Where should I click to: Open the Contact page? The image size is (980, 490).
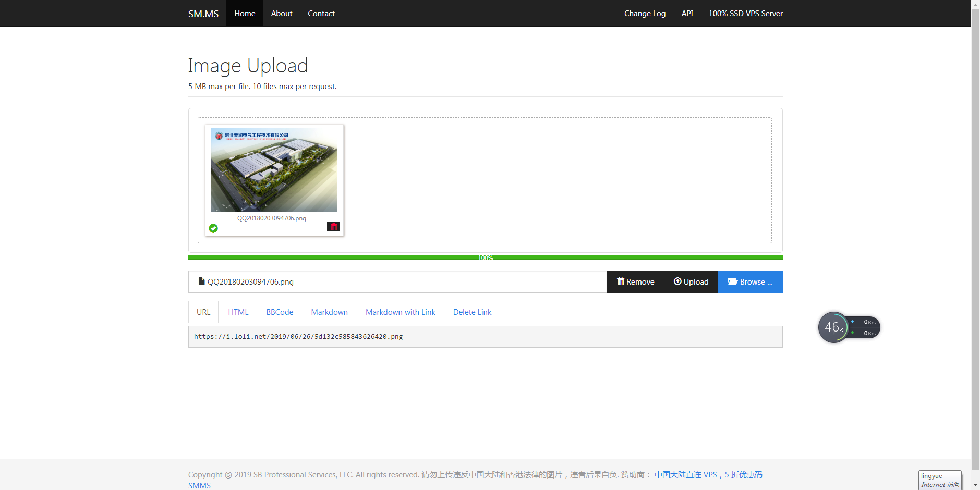click(321, 14)
